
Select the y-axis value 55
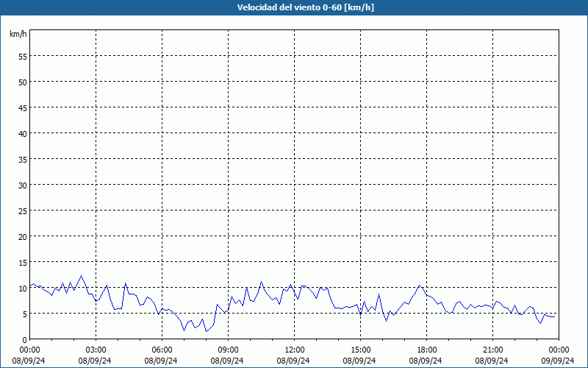coord(23,57)
